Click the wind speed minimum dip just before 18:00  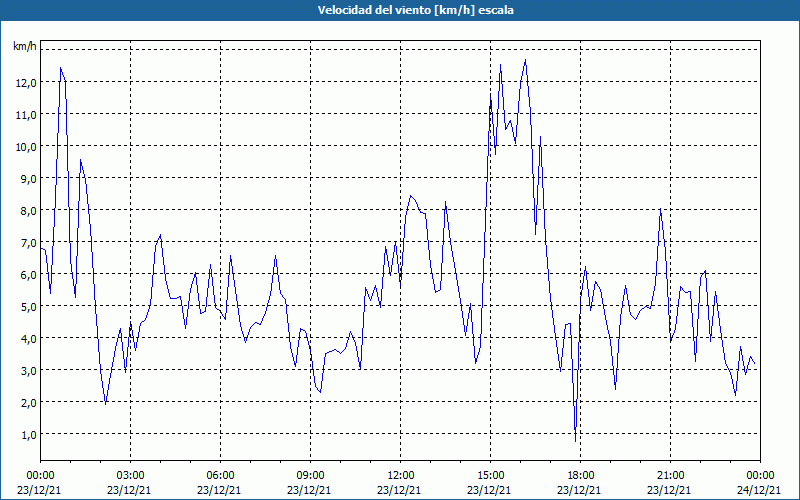pyautogui.click(x=576, y=441)
